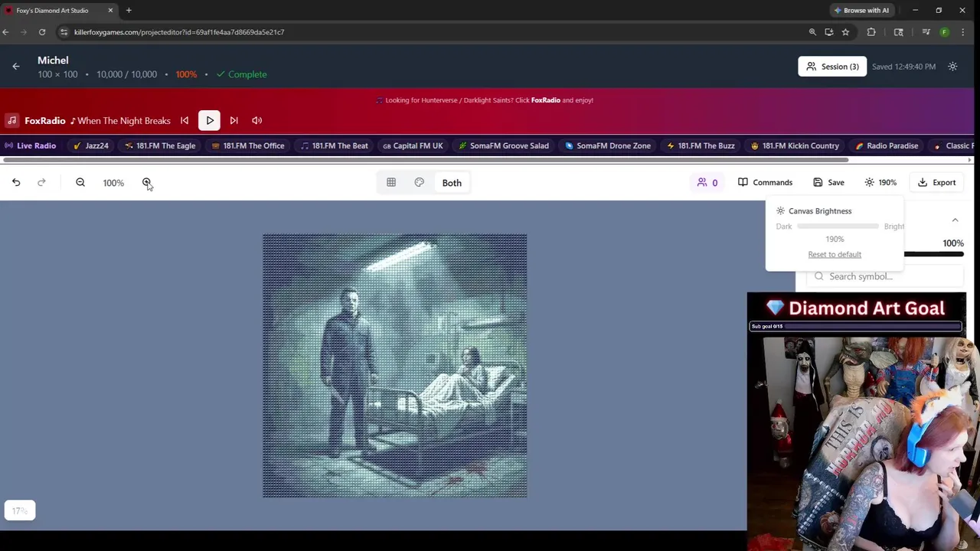Screen dimensions: 980x551
Task: Click the search tabs icon in browser toolbar
Action: (x=899, y=32)
